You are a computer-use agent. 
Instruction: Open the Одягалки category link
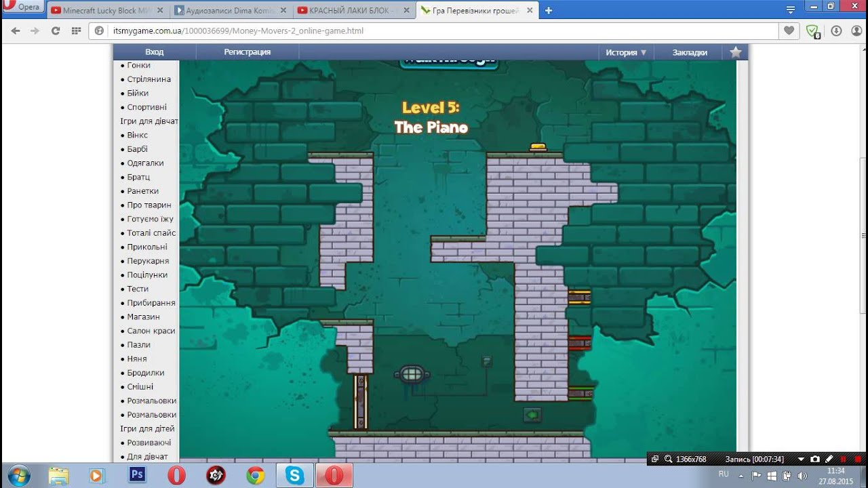(x=146, y=163)
